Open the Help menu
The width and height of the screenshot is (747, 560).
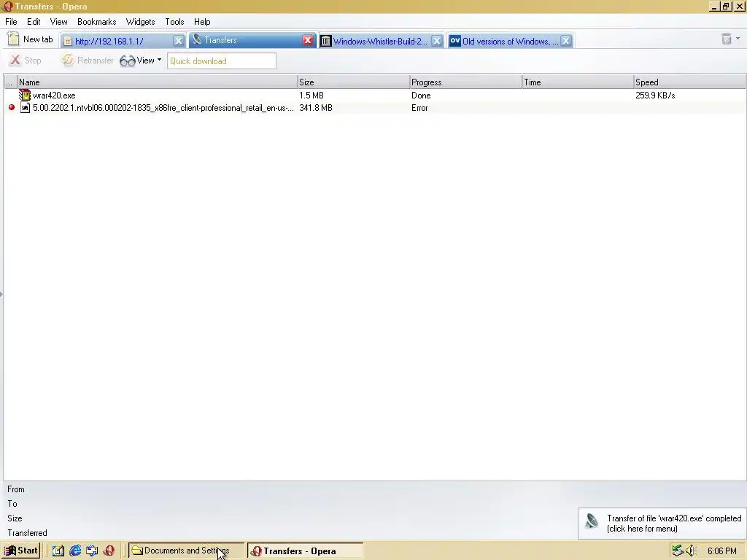tap(202, 22)
